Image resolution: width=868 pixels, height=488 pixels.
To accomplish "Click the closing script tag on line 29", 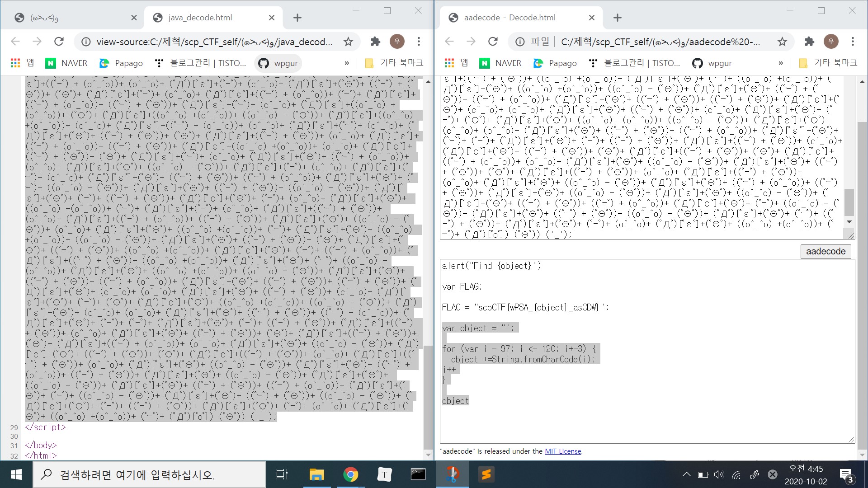I will [x=45, y=427].
